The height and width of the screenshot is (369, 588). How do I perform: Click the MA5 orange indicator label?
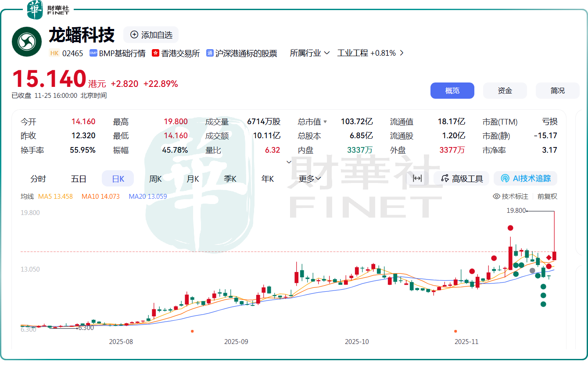coord(55,196)
